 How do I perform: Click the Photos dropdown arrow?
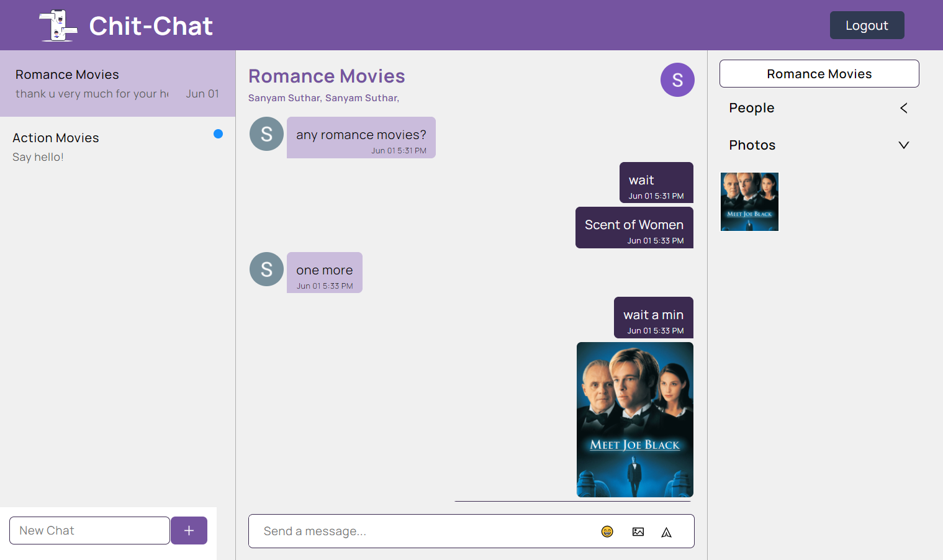(903, 145)
